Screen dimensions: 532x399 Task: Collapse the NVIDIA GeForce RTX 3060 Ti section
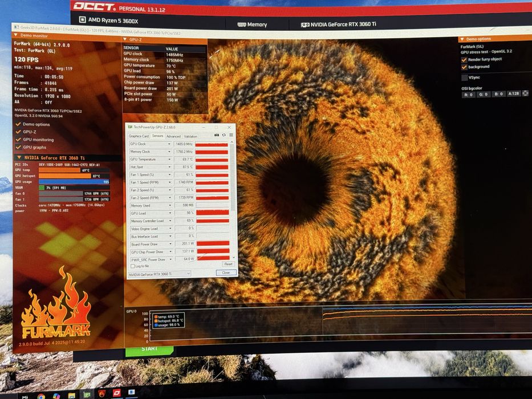(x=19, y=157)
